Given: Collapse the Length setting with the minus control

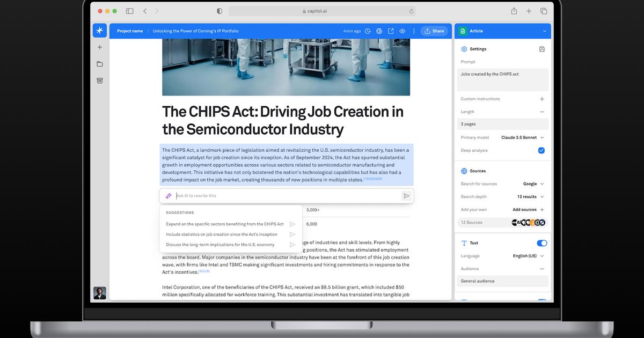Looking at the screenshot, I should pyautogui.click(x=542, y=112).
